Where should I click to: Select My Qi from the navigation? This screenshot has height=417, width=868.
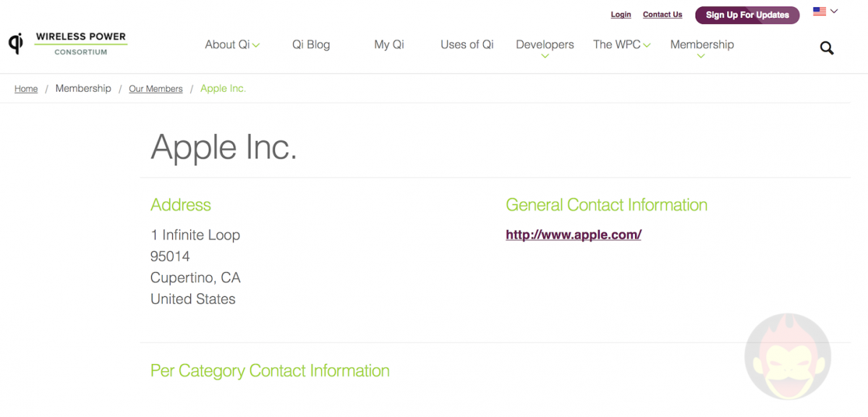coord(389,45)
